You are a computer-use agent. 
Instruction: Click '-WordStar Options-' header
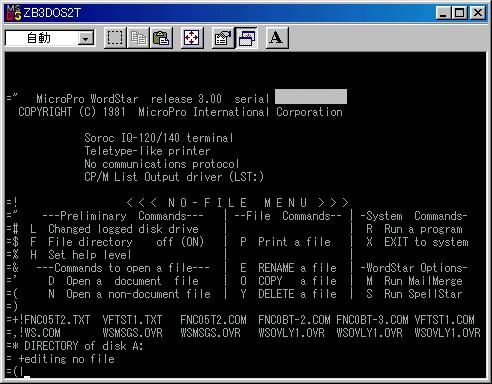pos(414,268)
